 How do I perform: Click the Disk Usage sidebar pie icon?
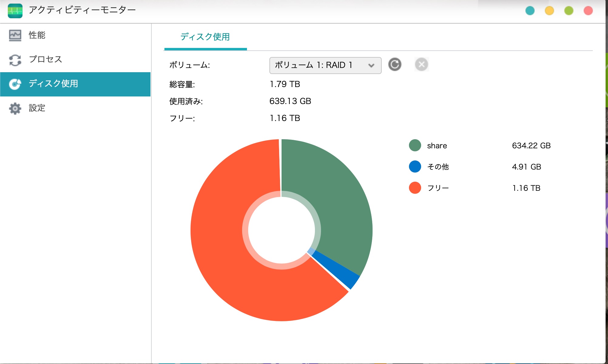(15, 84)
